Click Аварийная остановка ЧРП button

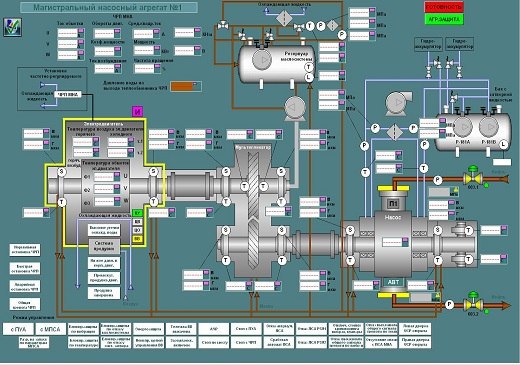coord(25,287)
